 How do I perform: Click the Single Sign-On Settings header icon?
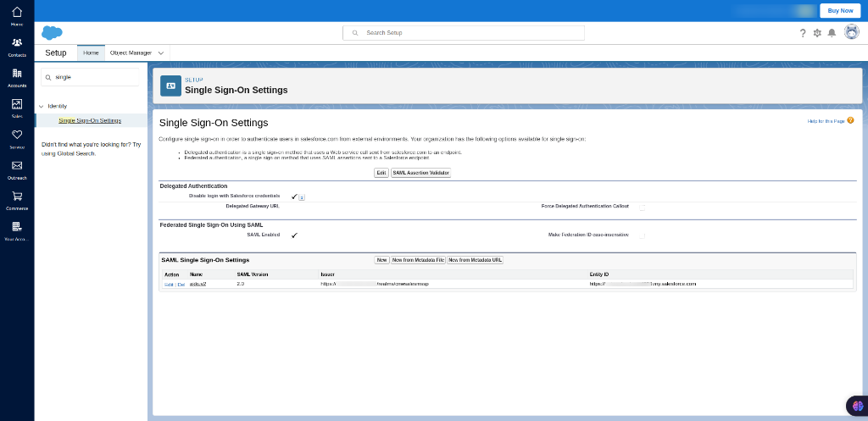point(170,86)
